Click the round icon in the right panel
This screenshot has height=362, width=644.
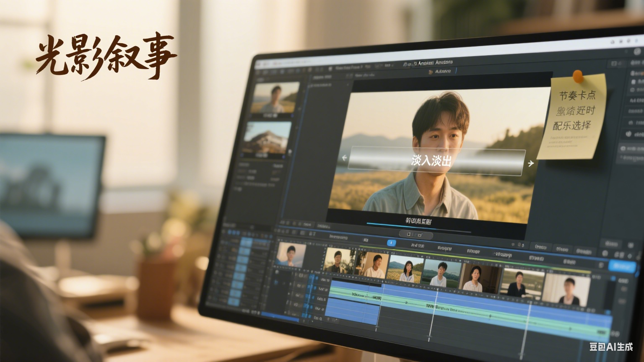[x=628, y=134]
